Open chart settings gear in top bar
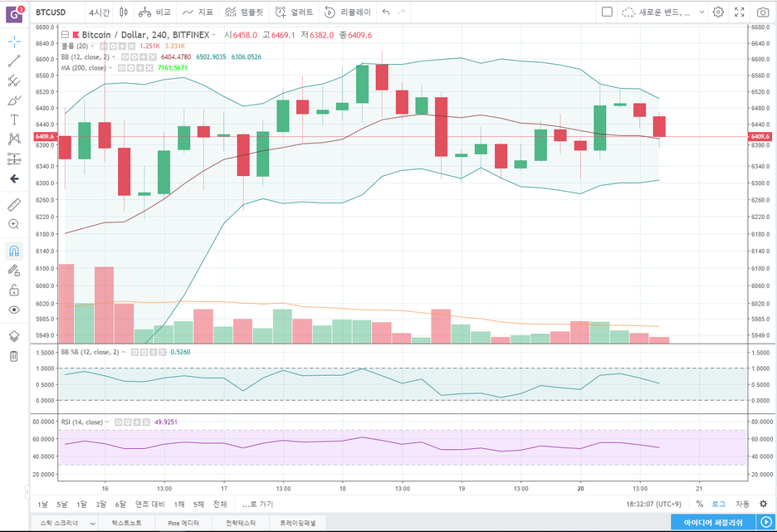This screenshot has height=532, width=777. tap(718, 12)
